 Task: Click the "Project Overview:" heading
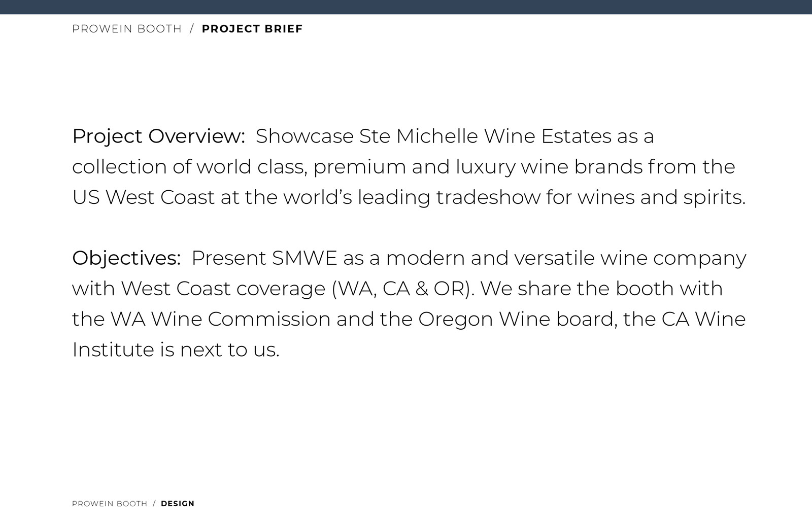(x=158, y=136)
